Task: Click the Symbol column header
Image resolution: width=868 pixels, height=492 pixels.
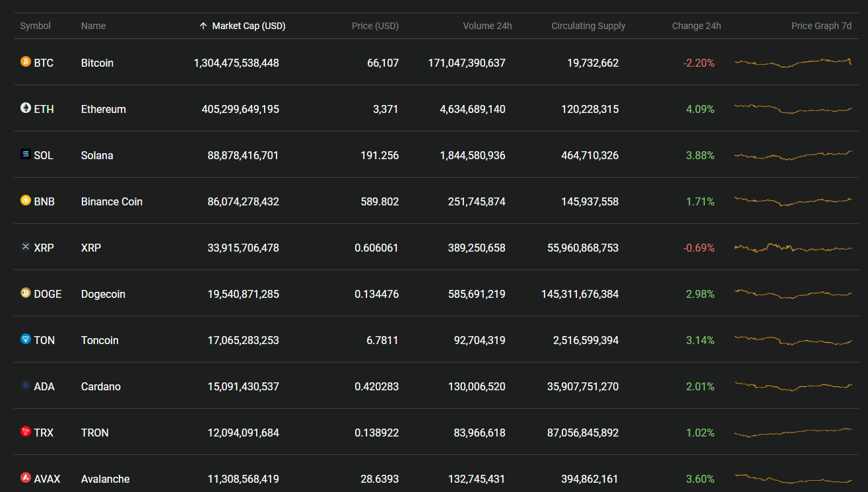Action: (x=35, y=26)
